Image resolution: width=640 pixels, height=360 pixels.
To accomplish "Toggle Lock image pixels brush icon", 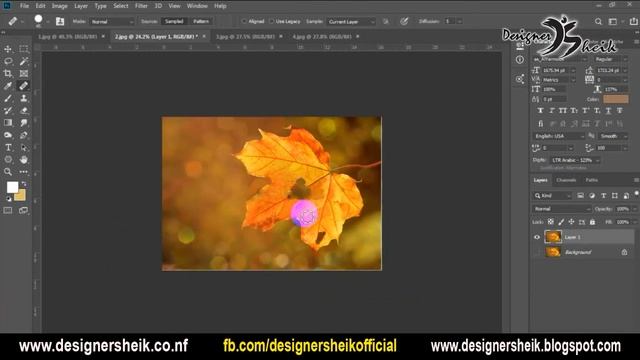I will pyautogui.click(x=561, y=222).
